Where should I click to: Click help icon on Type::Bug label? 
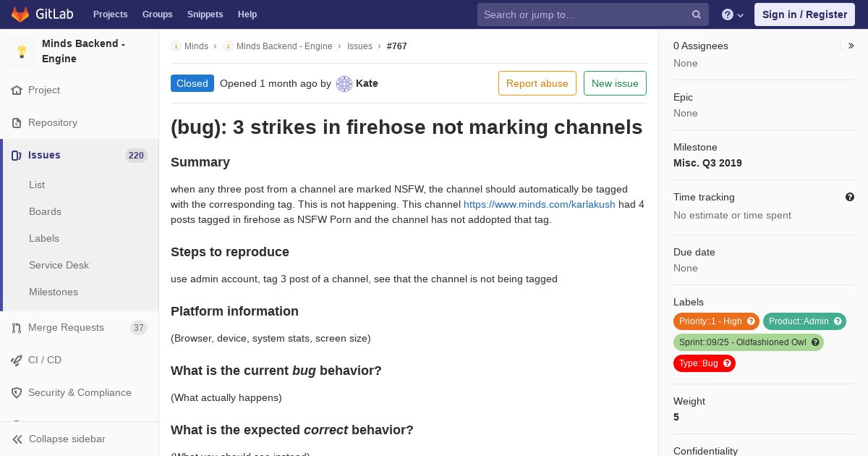pyautogui.click(x=727, y=363)
